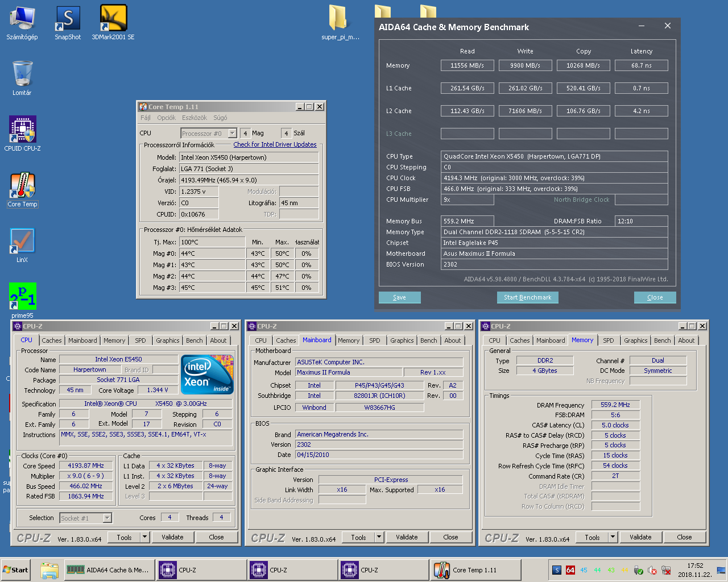
Task: Open the Fájl menu in Core Temp
Action: (146, 118)
